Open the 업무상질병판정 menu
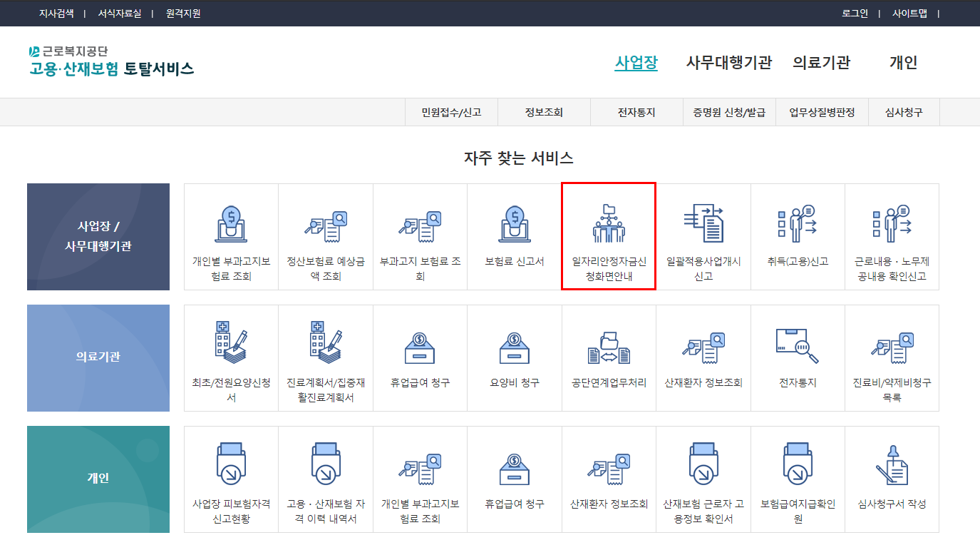The height and width of the screenshot is (555, 980). tap(822, 113)
